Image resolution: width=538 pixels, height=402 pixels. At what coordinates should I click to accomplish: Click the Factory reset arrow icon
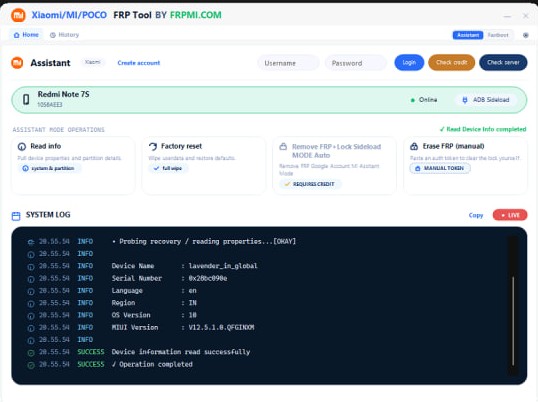click(153, 146)
